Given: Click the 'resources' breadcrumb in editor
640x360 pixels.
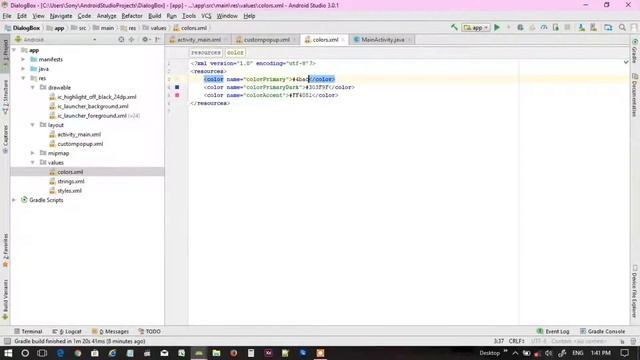Looking at the screenshot, I should click(206, 53).
